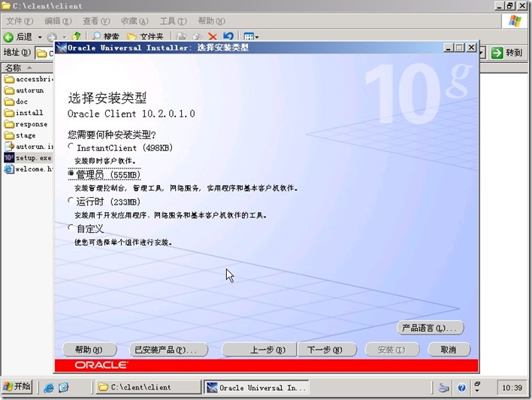Go up one folder level icon
The height and width of the screenshot is (400, 532).
[77, 36]
